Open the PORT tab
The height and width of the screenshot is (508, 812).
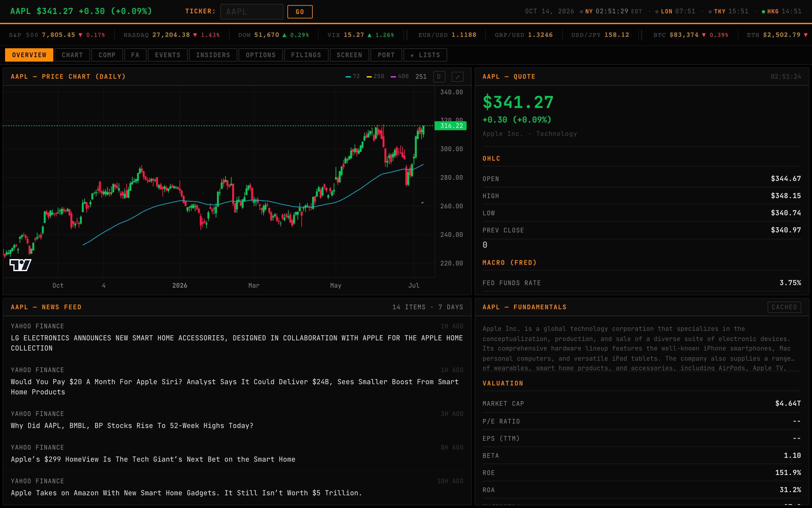click(x=386, y=55)
